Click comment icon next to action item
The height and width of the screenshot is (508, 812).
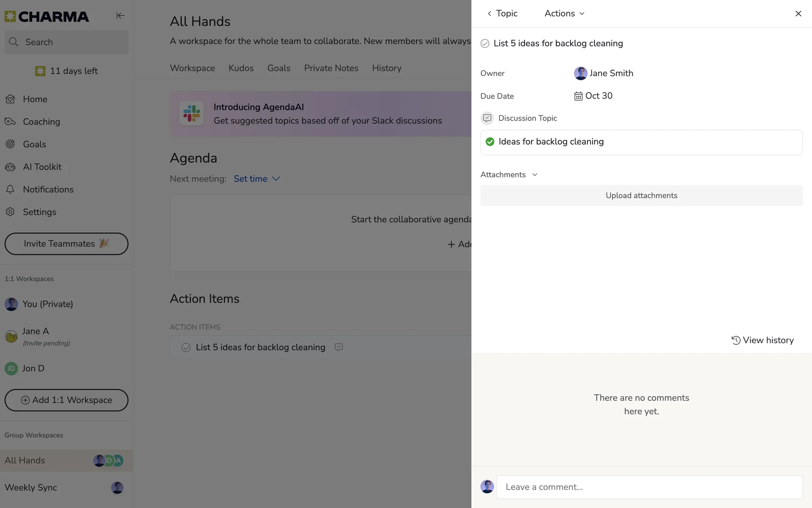339,347
